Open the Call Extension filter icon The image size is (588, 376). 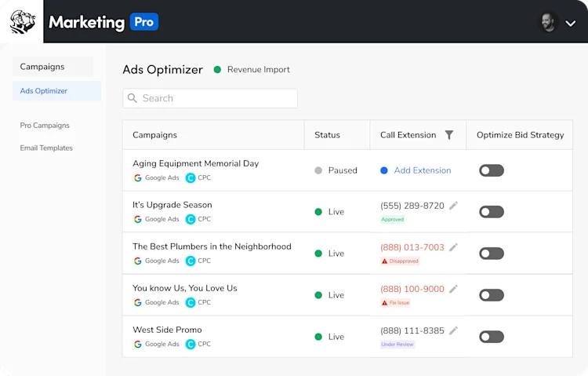tap(449, 135)
